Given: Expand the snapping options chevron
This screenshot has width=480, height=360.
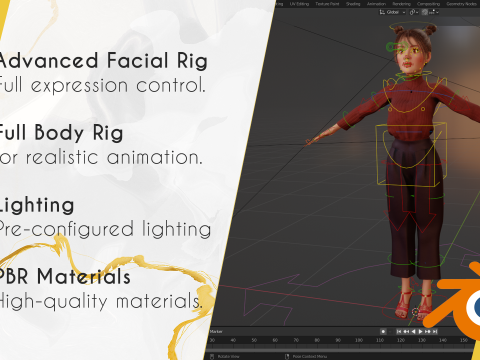Looking at the screenshot, I should (x=437, y=12).
